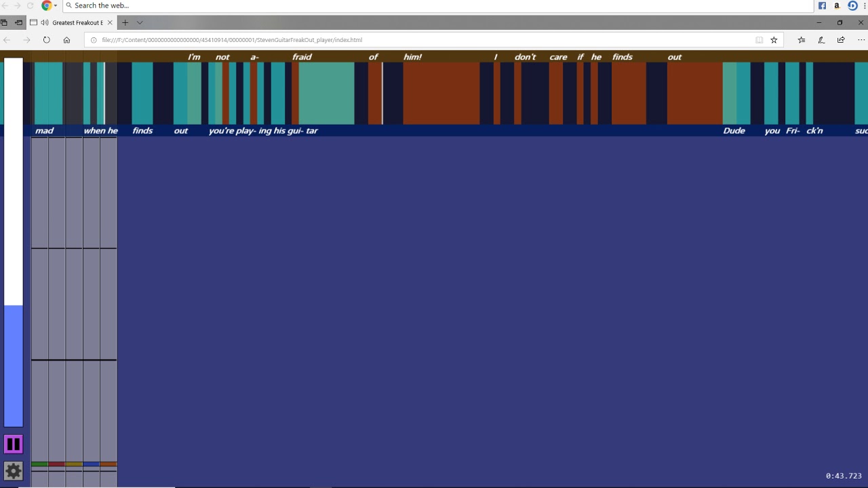Go to the browser home page
868x488 pixels.
click(66, 40)
